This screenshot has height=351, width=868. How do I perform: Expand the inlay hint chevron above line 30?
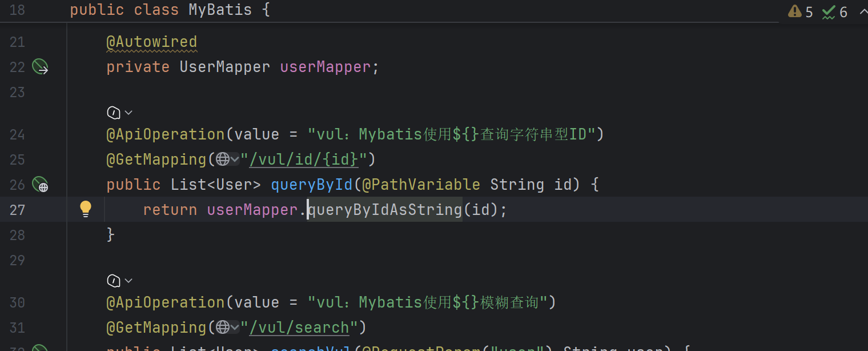click(128, 281)
